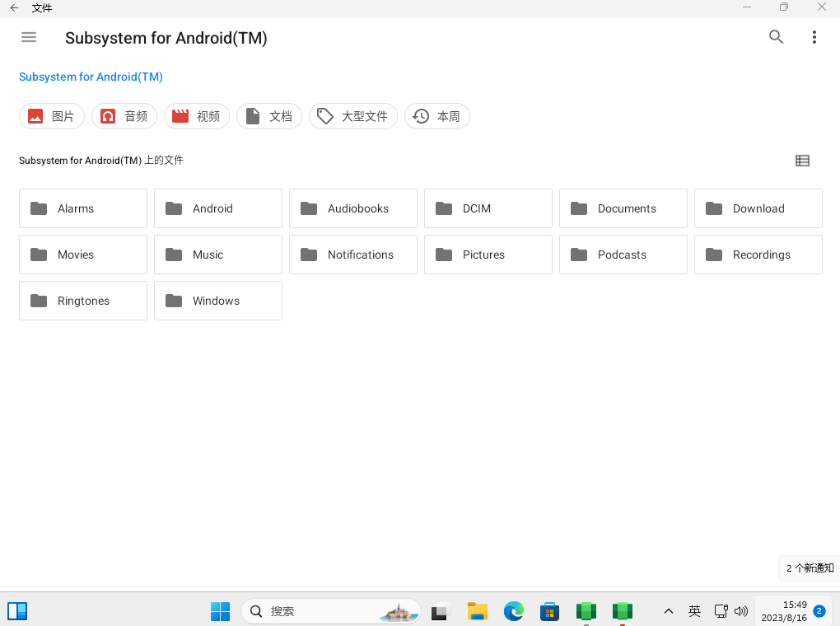Select the 视频 (Videos) filter chip

(x=197, y=116)
